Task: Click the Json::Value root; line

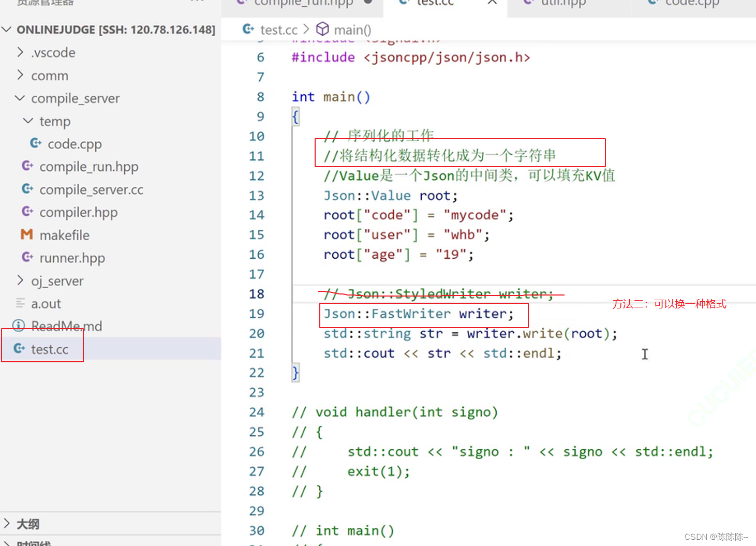Action: [x=391, y=196]
